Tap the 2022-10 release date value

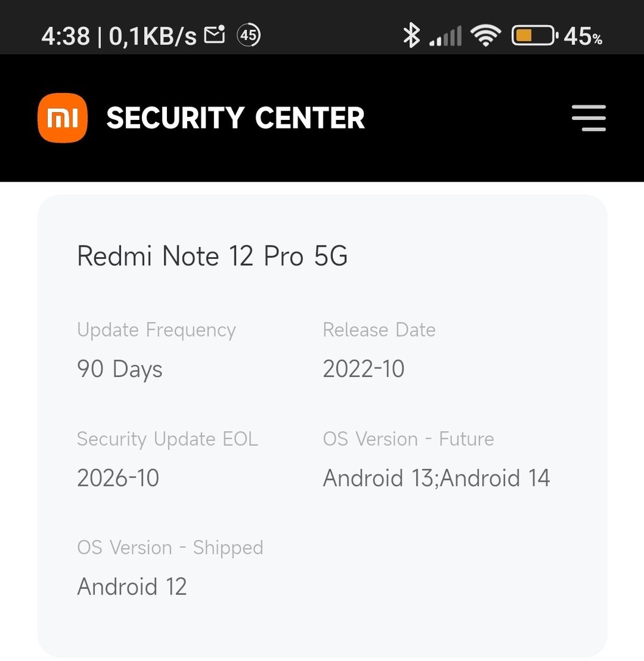364,369
